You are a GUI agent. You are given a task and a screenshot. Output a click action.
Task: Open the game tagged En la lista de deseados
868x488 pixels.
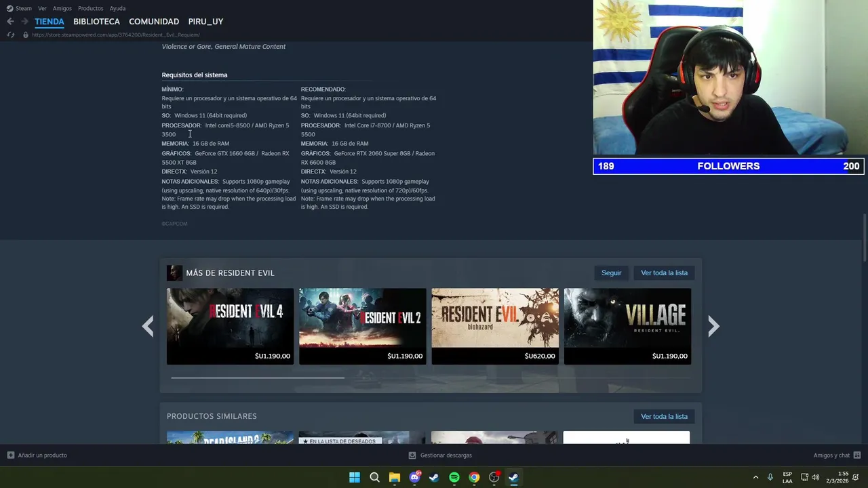[x=363, y=438]
